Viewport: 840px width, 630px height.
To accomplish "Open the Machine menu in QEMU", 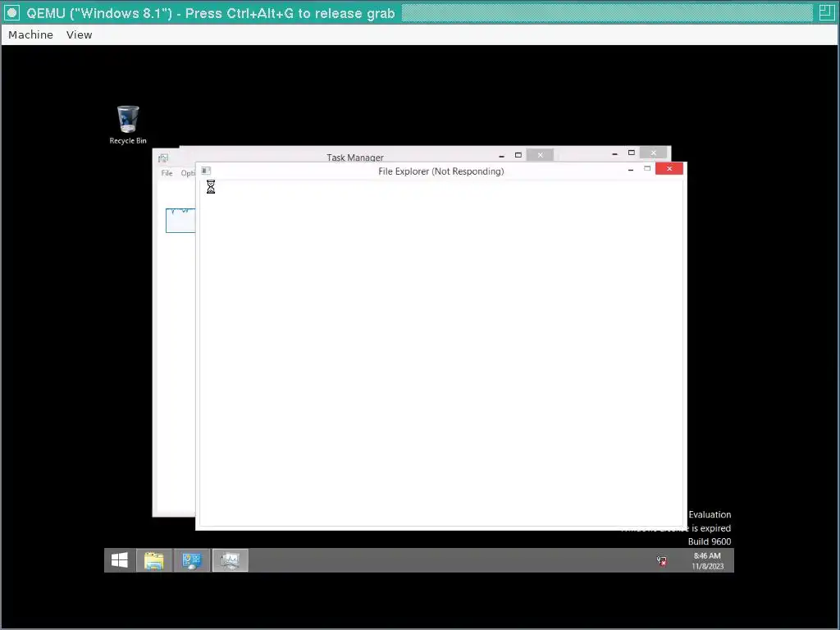I will (x=30, y=34).
